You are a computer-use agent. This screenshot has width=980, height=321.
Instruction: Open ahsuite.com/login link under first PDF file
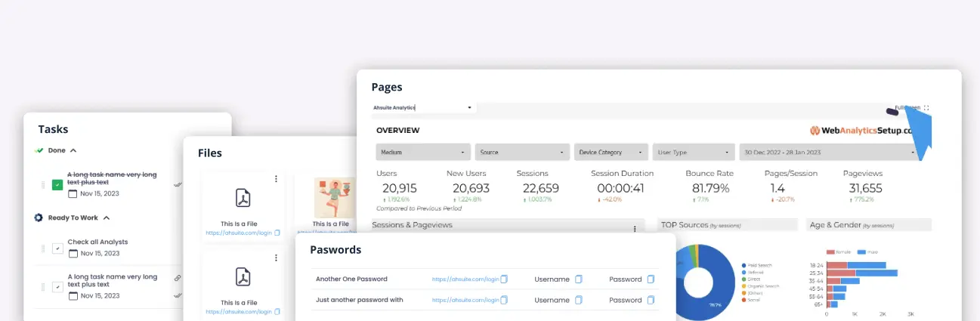239,233
